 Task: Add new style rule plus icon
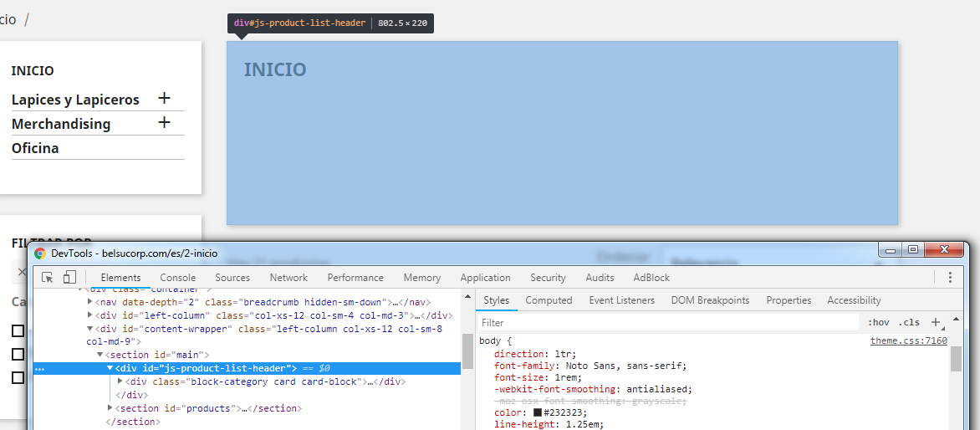pos(936,322)
